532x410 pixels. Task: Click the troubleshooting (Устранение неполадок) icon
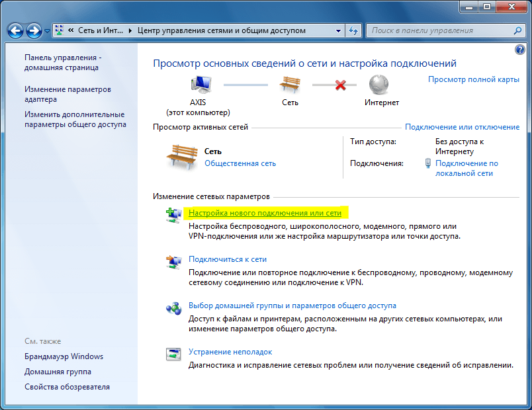173,354
